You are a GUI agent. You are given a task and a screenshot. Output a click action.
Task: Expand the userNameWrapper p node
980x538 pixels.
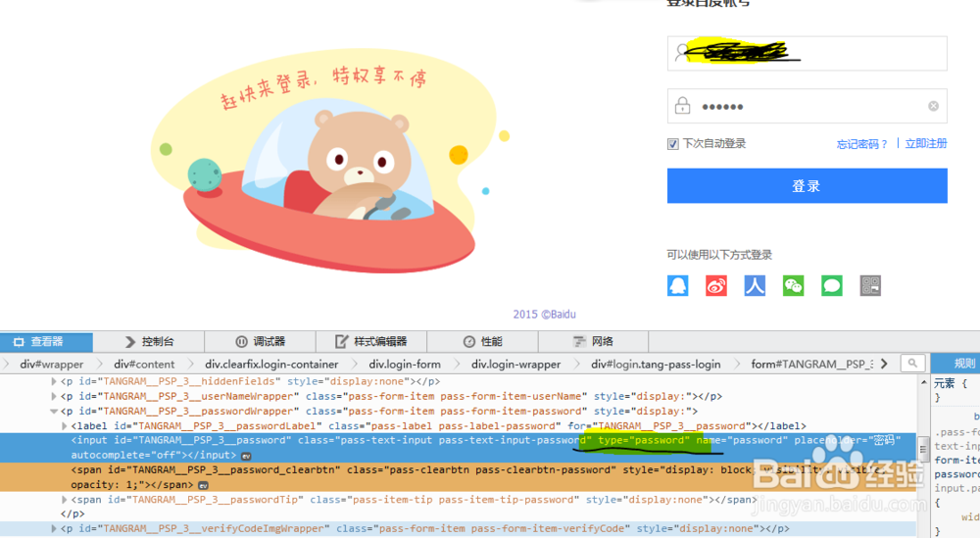pyautogui.click(x=54, y=396)
